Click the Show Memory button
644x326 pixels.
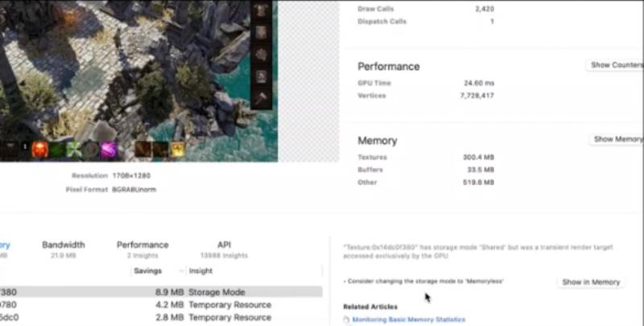[617, 139]
